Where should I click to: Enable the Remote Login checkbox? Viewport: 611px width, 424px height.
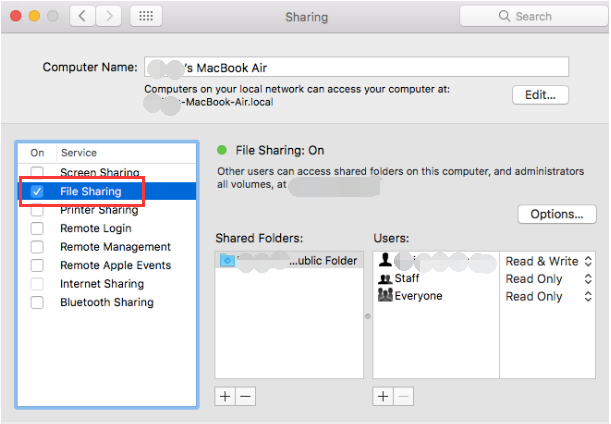[x=37, y=228]
